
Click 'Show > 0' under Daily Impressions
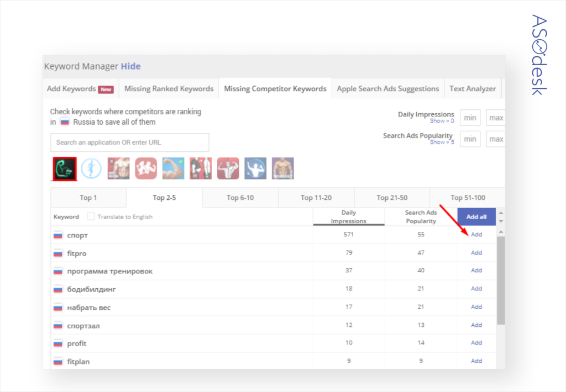click(442, 121)
